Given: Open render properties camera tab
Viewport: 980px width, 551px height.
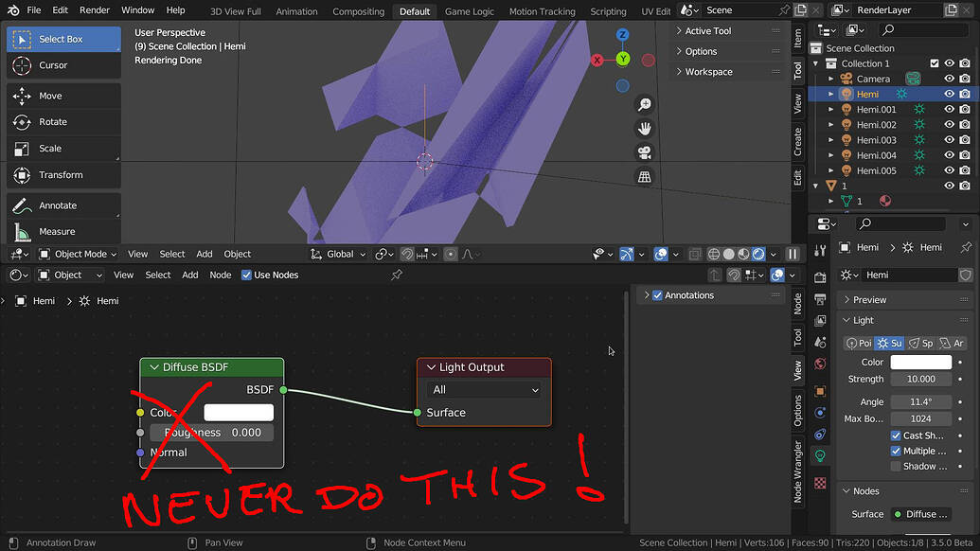Looking at the screenshot, I should (x=821, y=277).
